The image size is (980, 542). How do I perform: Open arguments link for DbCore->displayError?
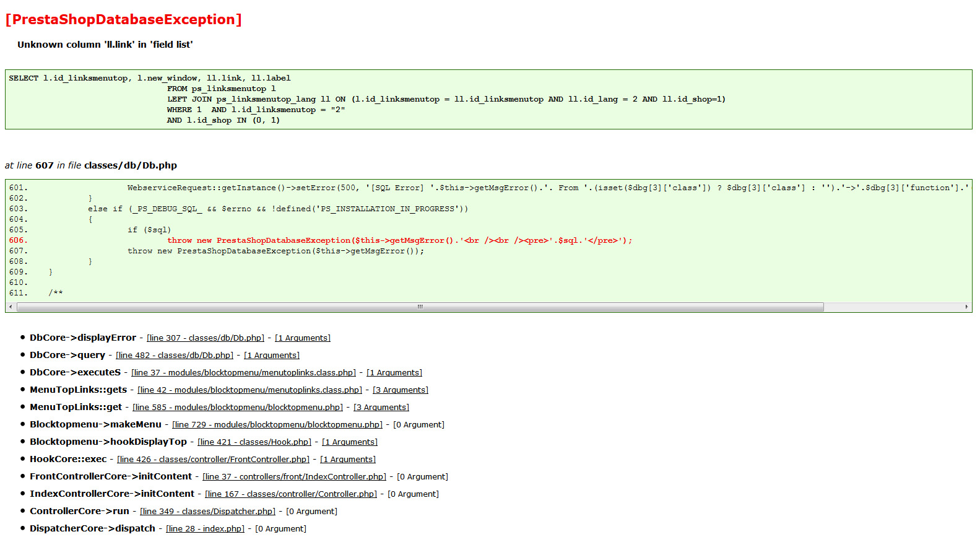(x=303, y=338)
